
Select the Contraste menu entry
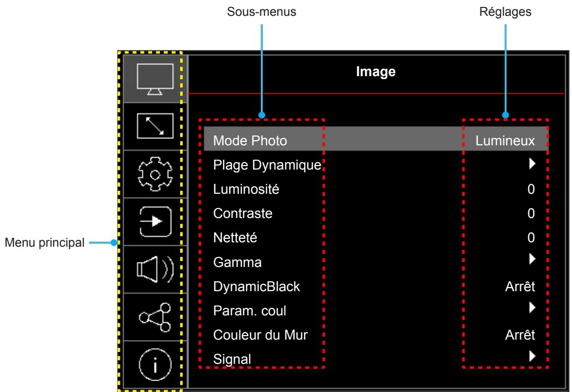243,214
